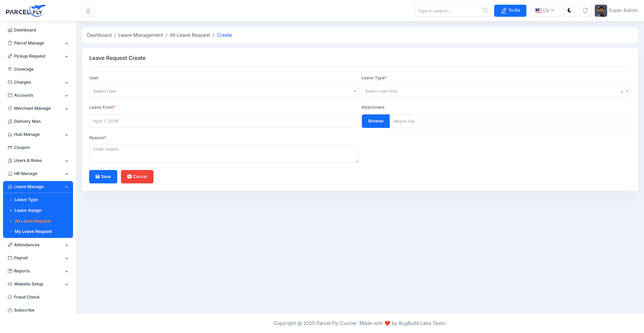Open the Select User dropdown
This screenshot has width=644, height=333.
[223, 91]
